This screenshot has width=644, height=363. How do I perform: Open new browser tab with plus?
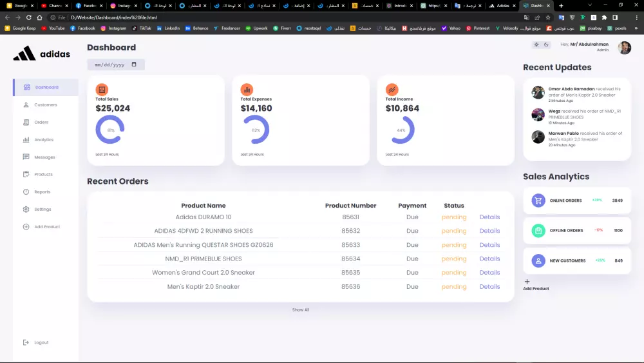pyautogui.click(x=561, y=6)
